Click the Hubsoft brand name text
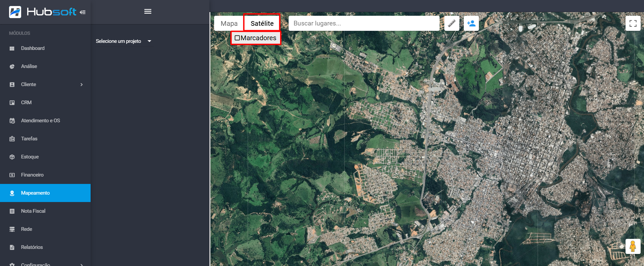The width and height of the screenshot is (644, 266). (x=51, y=12)
